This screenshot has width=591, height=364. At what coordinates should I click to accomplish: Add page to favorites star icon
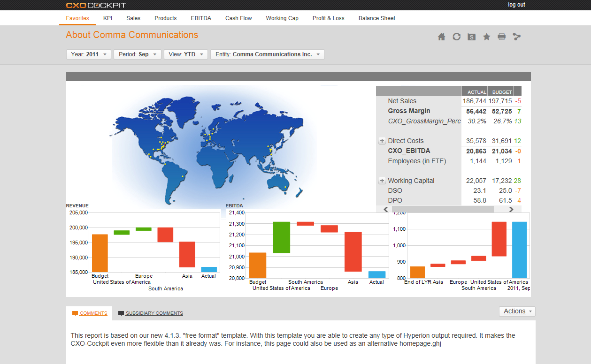pyautogui.click(x=487, y=37)
